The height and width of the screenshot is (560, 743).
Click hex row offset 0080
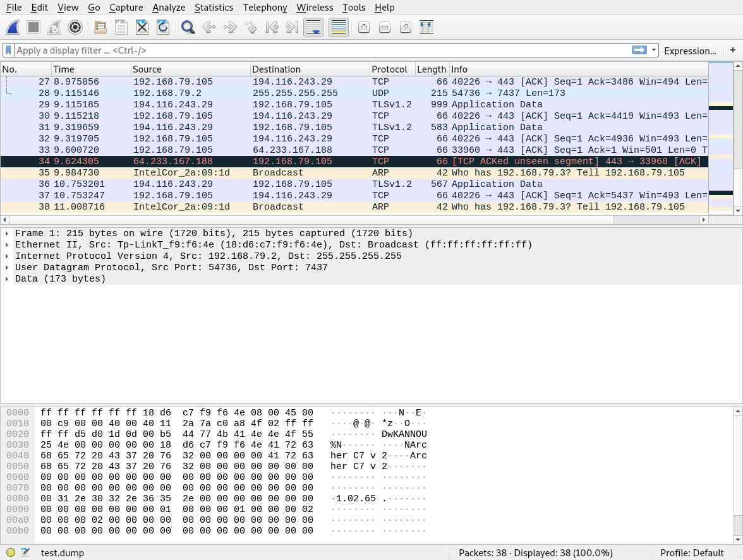[18, 499]
